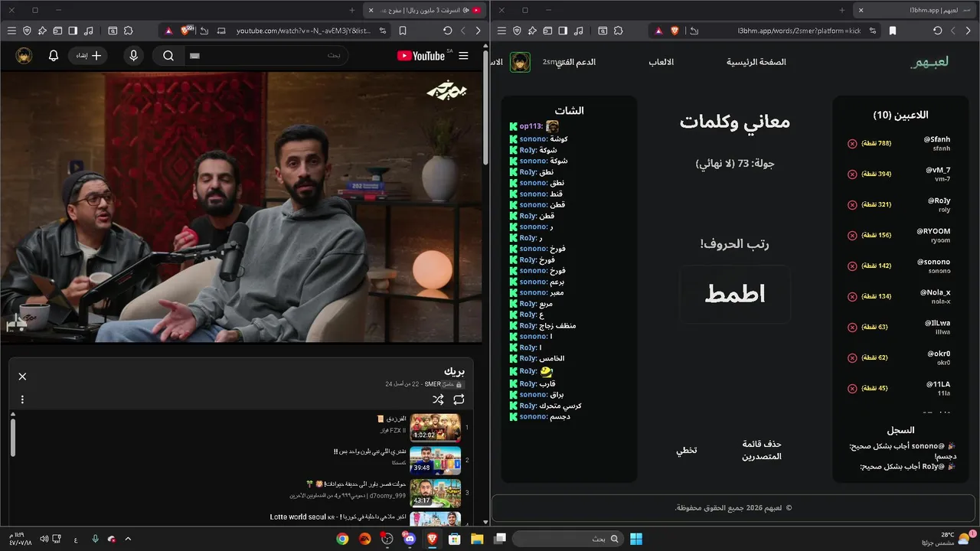Remove player @RYOOM from the list
Image resolution: width=980 pixels, height=551 pixels.
[x=852, y=236]
